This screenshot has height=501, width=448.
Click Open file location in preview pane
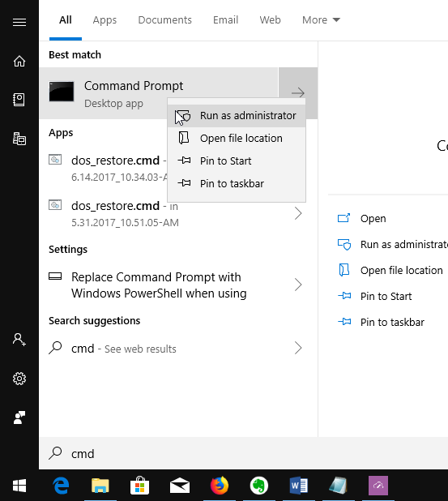(401, 270)
